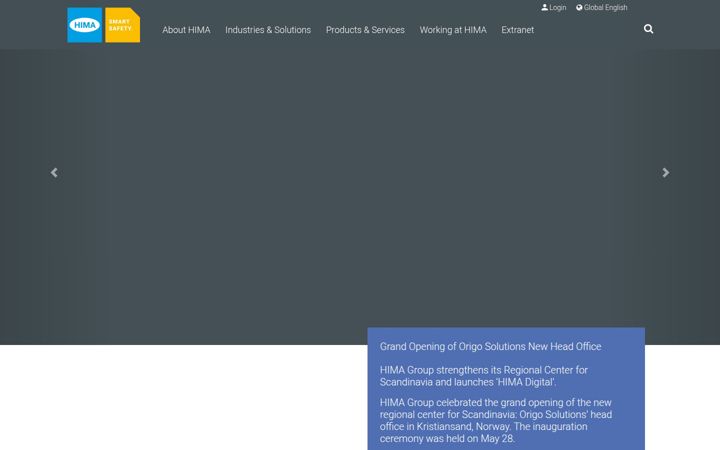Open the search magnifier icon
This screenshot has width=720, height=450.
pos(648,29)
